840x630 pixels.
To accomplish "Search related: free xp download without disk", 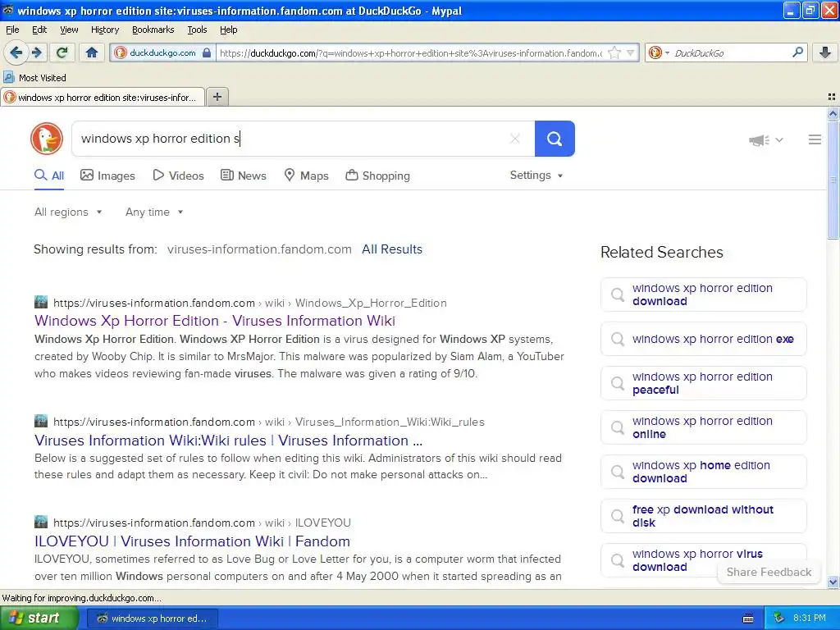I will (703, 516).
